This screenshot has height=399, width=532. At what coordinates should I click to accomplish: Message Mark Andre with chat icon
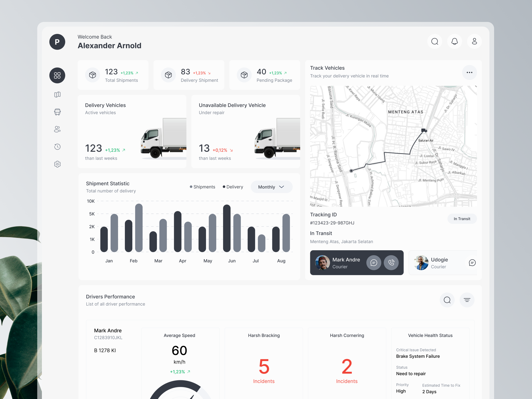point(374,263)
